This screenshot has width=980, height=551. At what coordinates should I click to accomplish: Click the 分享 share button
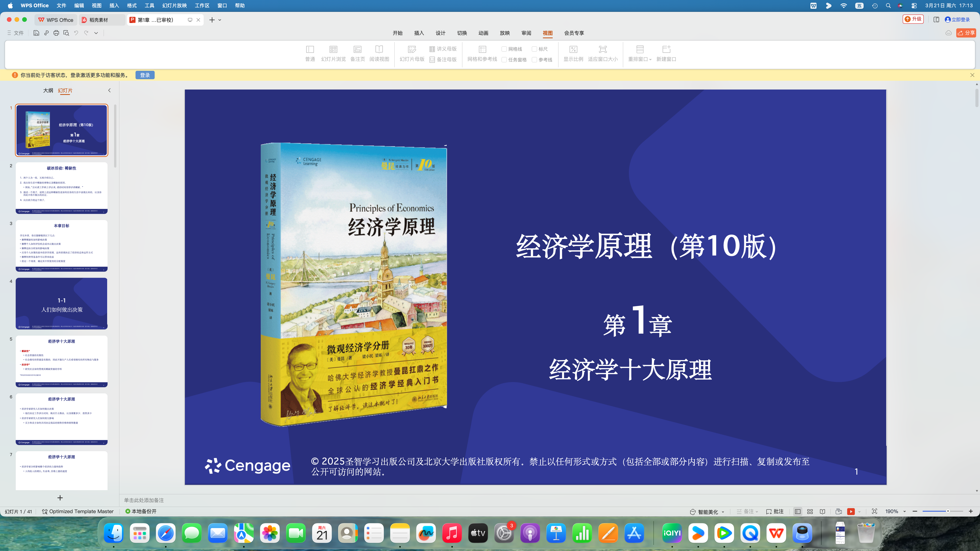coord(966,33)
